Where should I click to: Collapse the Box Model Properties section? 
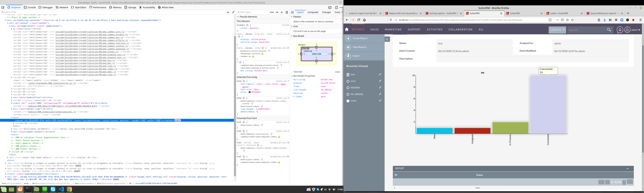[x=292, y=76]
